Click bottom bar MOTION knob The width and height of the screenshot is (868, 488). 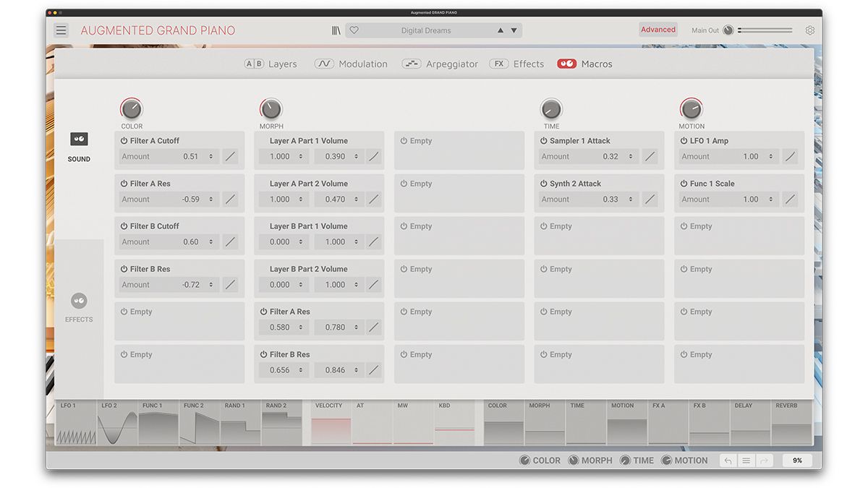pos(666,461)
